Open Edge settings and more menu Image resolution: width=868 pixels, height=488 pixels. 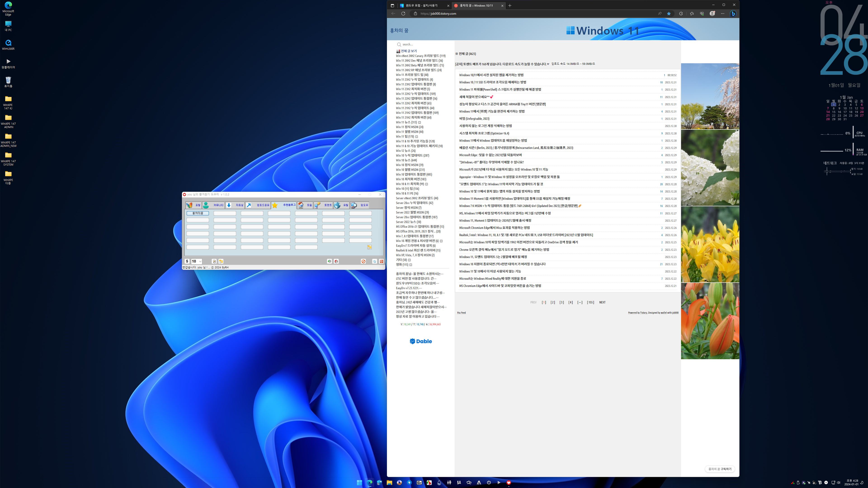[x=722, y=14]
